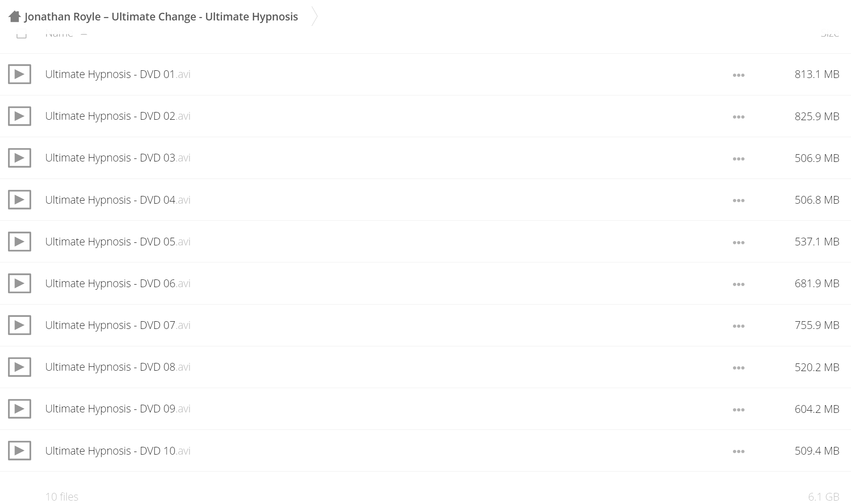This screenshot has height=504, width=851.
Task: Click video icon for DVD 09
Action: click(x=20, y=409)
